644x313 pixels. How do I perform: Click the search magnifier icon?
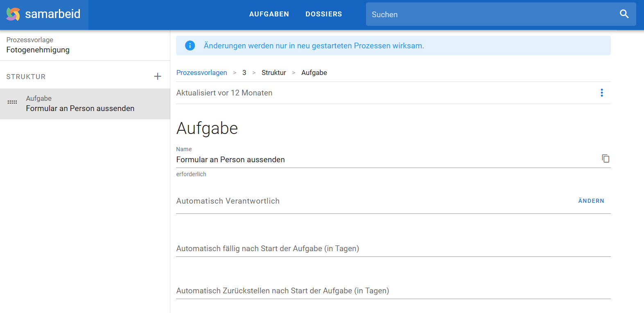click(624, 14)
